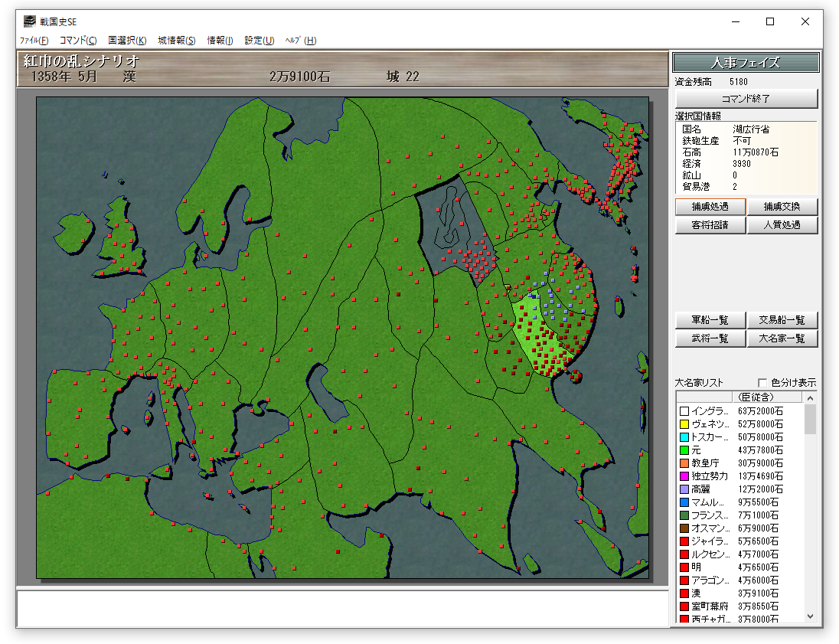Click the 大名家一覧 button
This screenshot has width=839, height=644.
pos(782,338)
